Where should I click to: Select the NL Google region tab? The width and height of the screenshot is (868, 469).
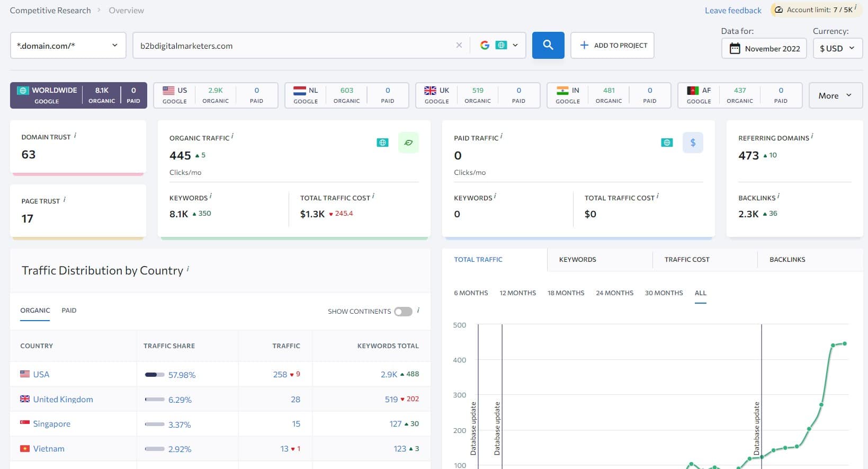pos(346,95)
